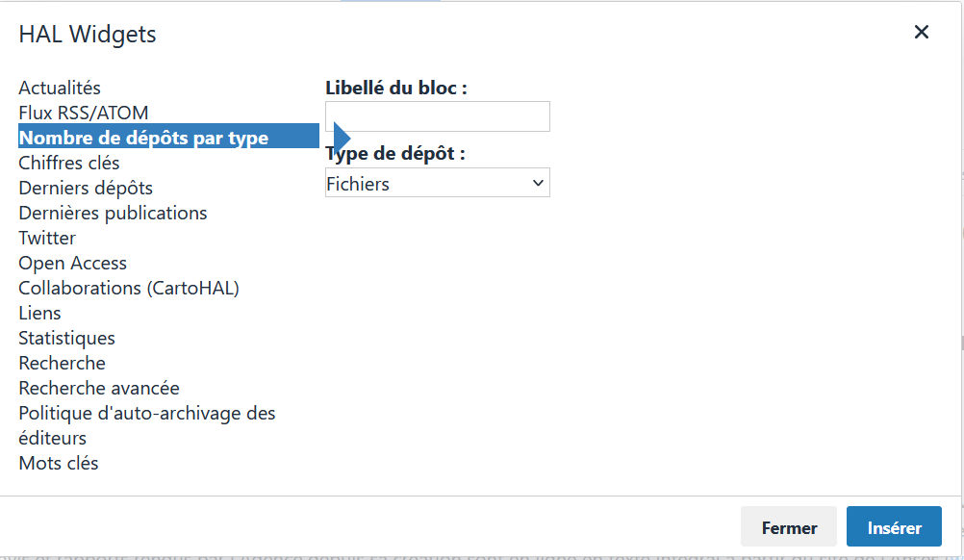Select Fichiers from the deposit type combo box

(438, 182)
